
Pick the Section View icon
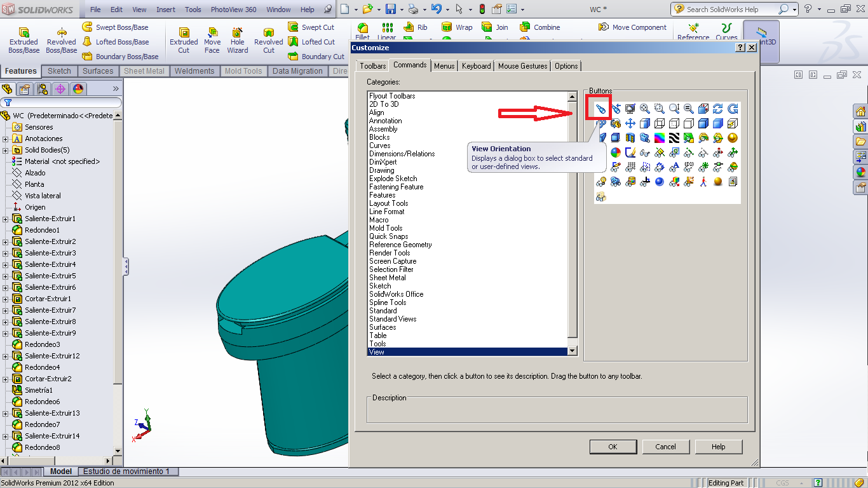(x=630, y=138)
